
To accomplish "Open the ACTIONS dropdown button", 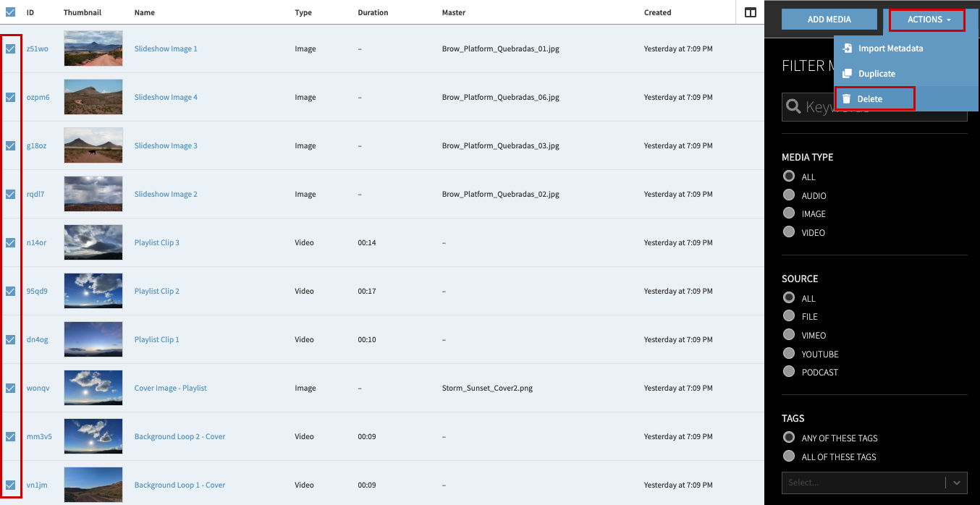I will point(927,20).
